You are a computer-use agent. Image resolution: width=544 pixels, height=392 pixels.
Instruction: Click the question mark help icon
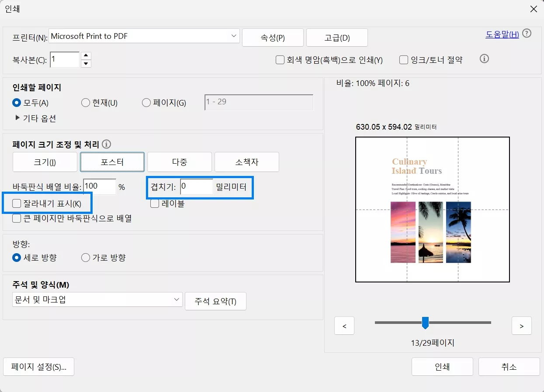(x=527, y=33)
